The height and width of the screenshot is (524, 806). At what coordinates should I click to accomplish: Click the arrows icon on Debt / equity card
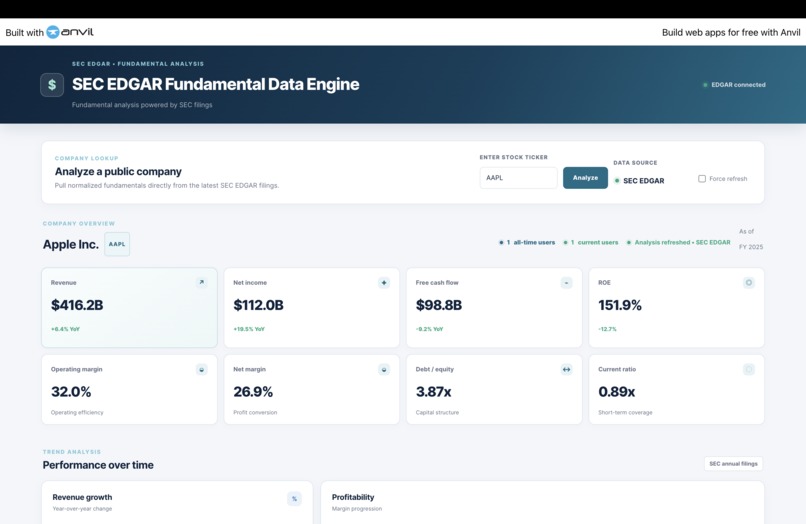pyautogui.click(x=566, y=369)
